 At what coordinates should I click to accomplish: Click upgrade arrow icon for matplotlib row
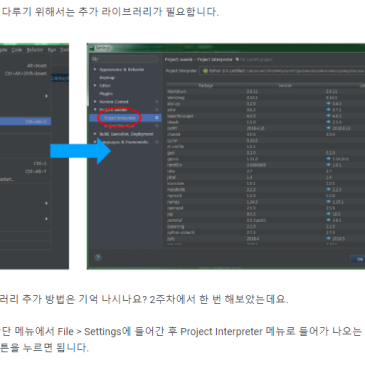point(328,189)
